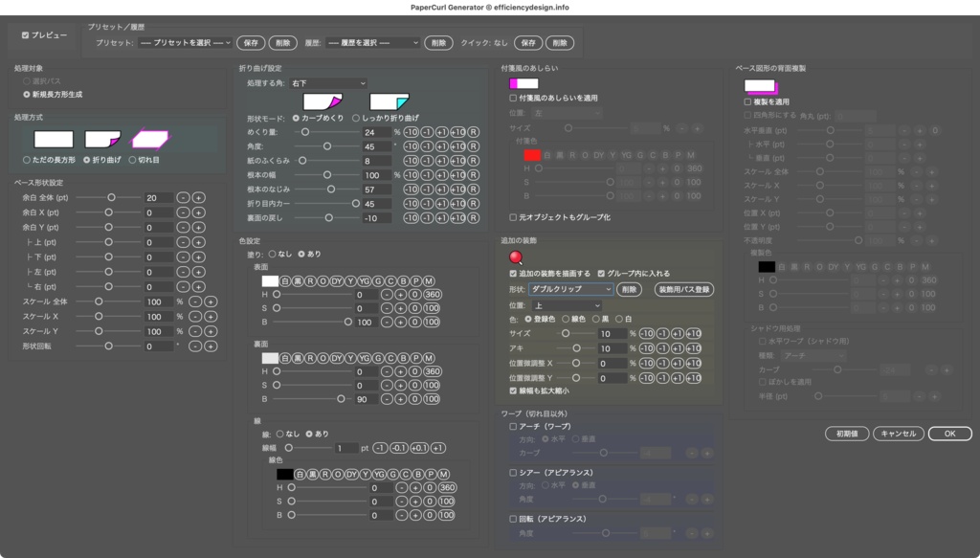Screen dimensions: 980x558
Task: Apply the 白 preset for 表面 color
Action: (285, 281)
